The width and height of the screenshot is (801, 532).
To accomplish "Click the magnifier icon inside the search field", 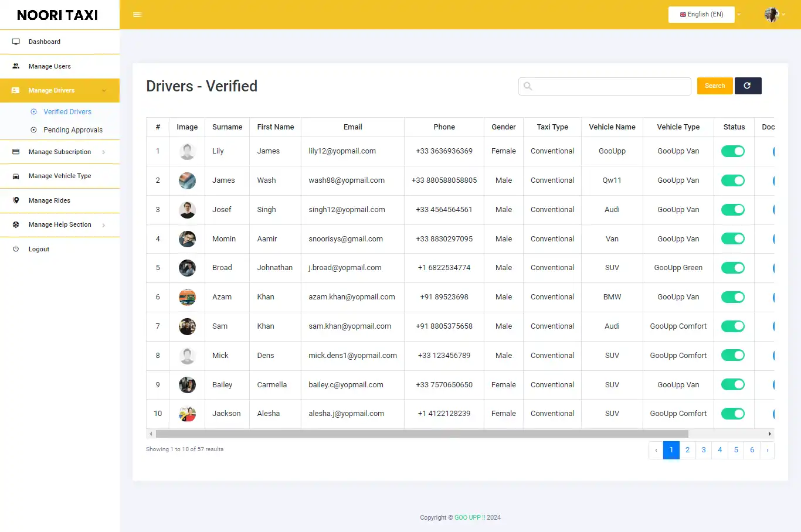I will (x=527, y=86).
